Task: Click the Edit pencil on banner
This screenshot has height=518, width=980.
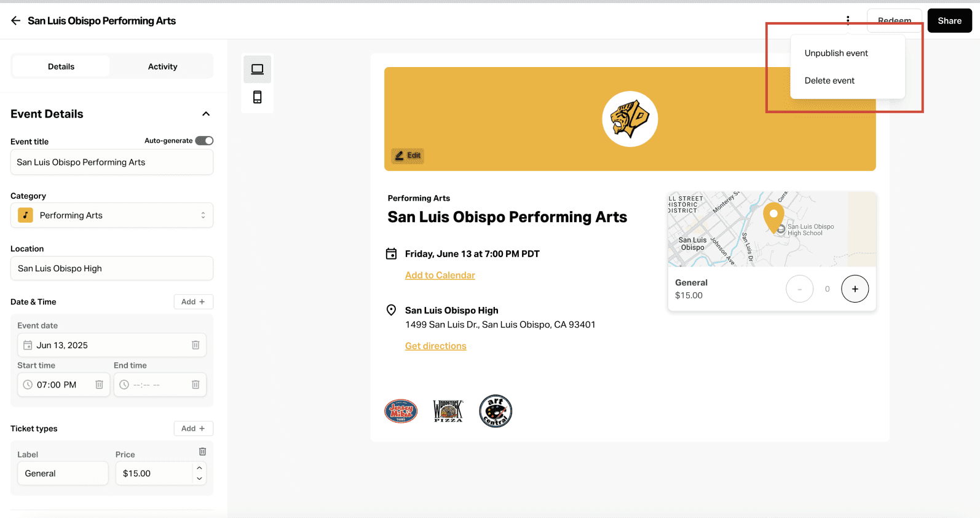Action: 408,156
